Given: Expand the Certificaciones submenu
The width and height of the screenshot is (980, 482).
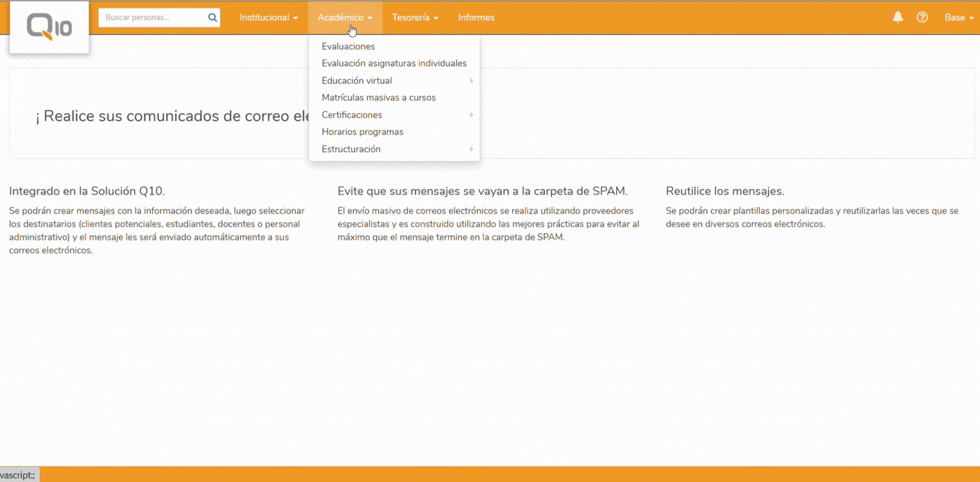Looking at the screenshot, I should (x=352, y=115).
